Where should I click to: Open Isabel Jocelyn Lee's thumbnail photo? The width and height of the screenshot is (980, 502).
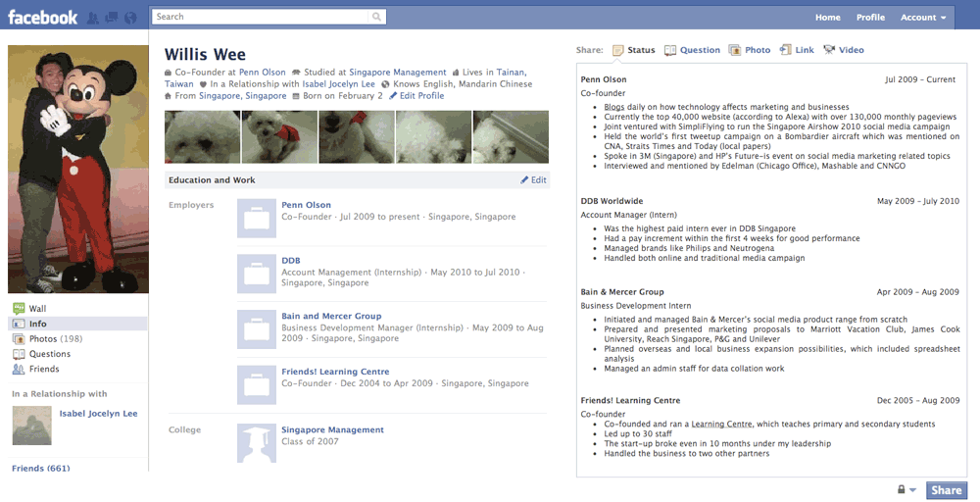click(x=32, y=426)
